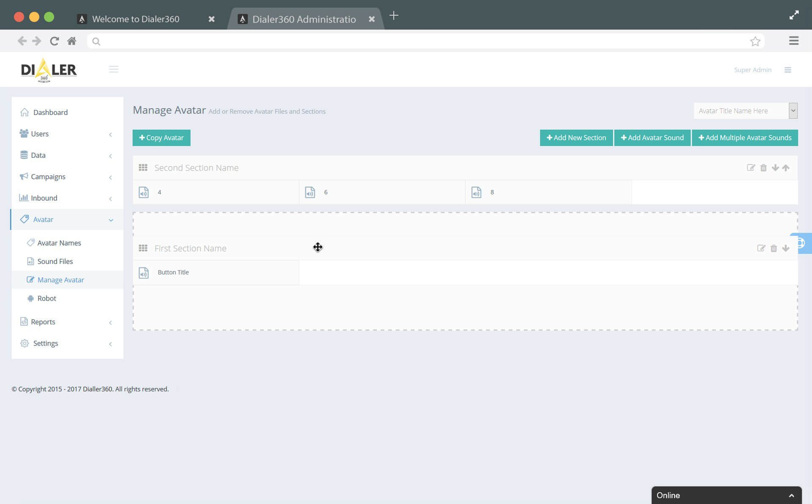Switch to the Welcome to Dialer360 tab
Screen dimensions: 812x504
tap(136, 19)
